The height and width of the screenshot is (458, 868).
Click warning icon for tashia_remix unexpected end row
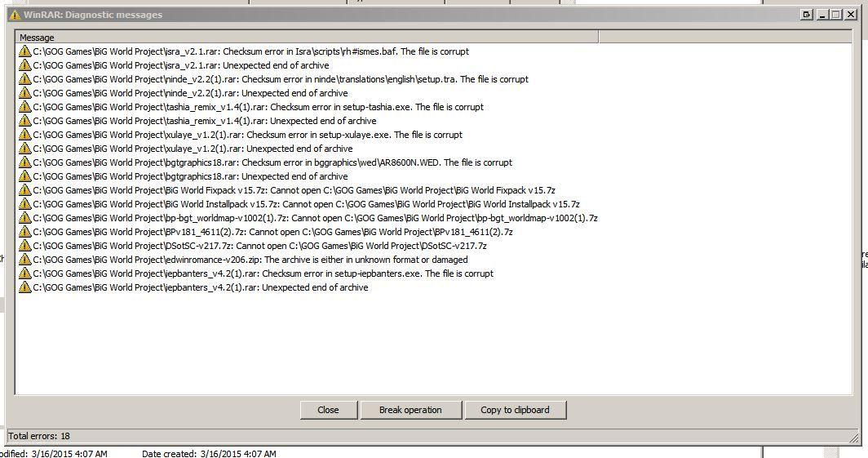click(24, 120)
